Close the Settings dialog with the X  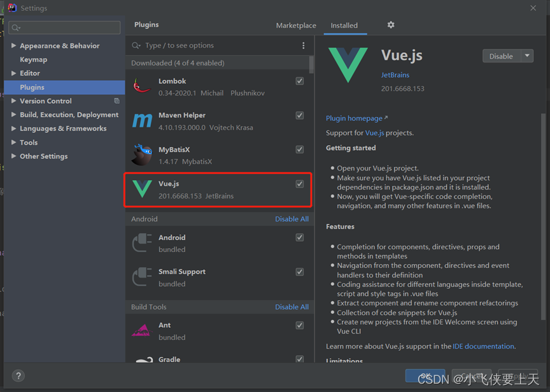coord(533,8)
